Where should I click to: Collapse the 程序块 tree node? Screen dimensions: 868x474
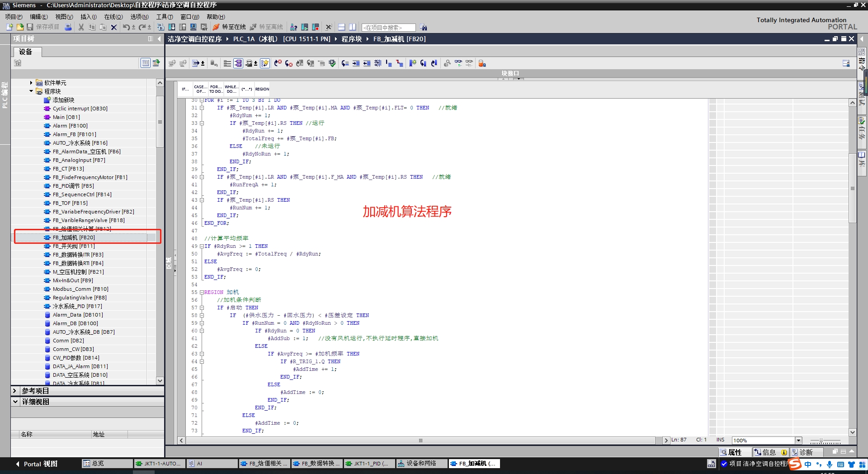click(x=31, y=91)
